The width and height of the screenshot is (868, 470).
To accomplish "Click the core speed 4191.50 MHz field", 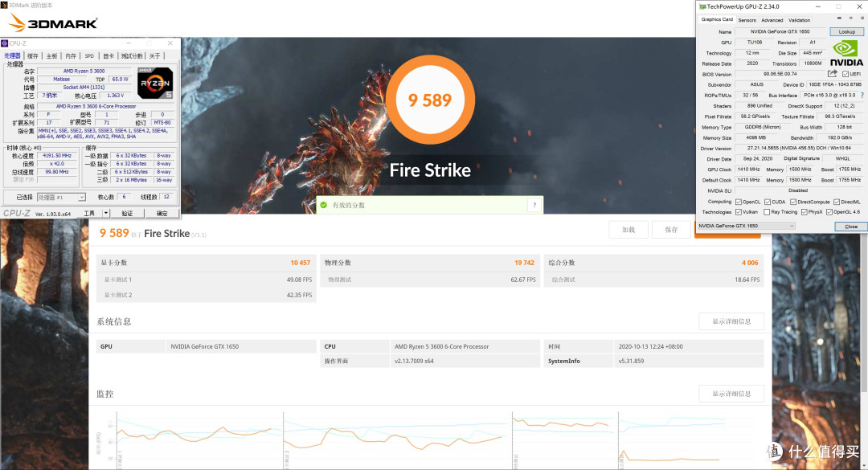I will pos(57,156).
